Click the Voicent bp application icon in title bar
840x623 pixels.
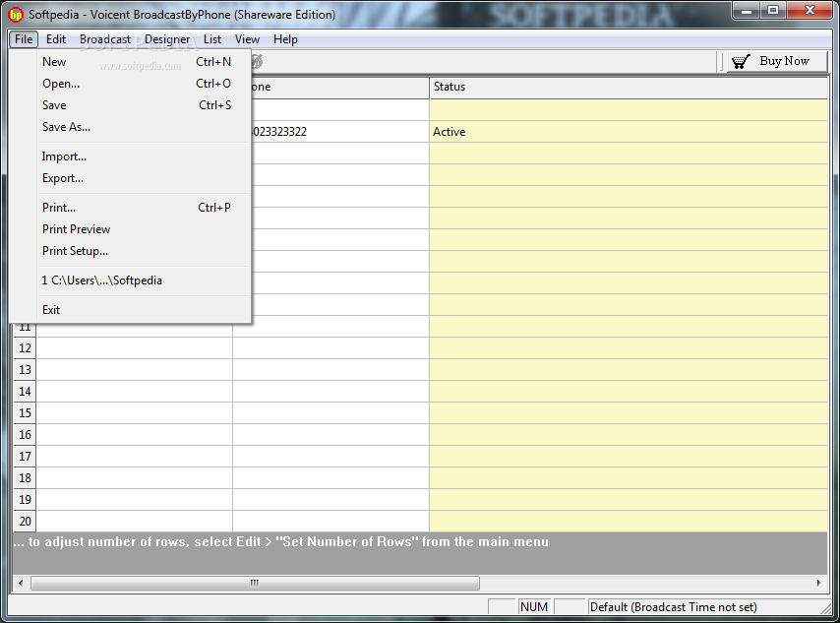click(16, 15)
